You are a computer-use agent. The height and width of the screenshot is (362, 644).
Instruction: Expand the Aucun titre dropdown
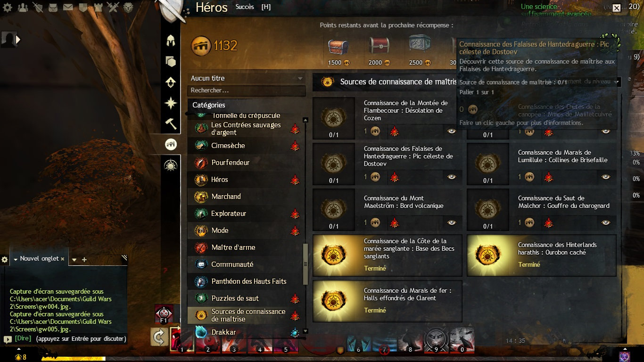coord(247,78)
